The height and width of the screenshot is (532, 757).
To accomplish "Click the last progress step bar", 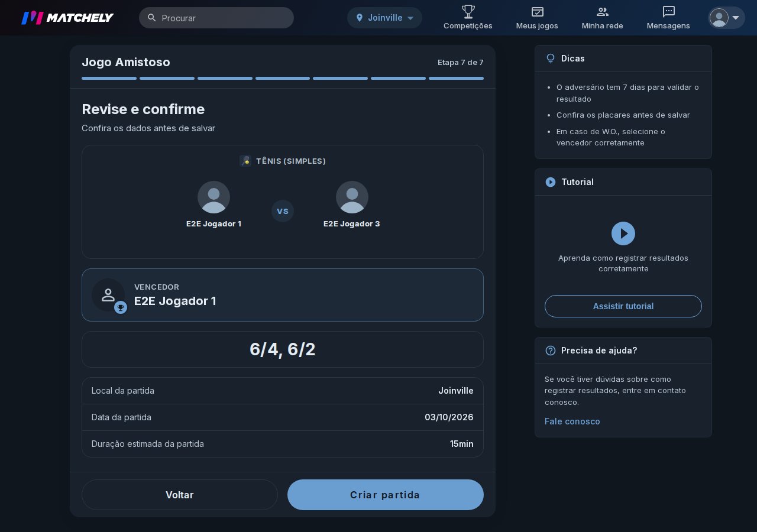I will tap(456, 78).
